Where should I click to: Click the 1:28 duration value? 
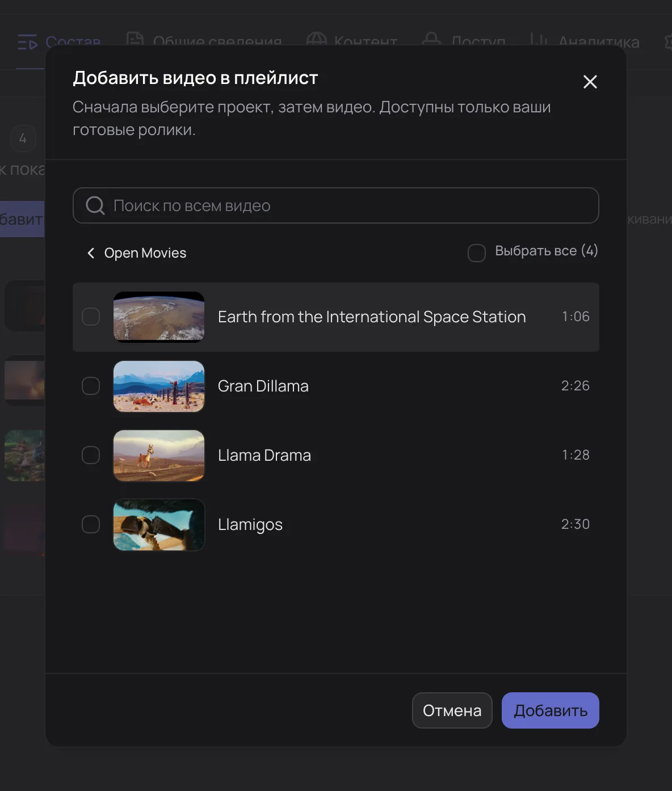click(x=576, y=455)
